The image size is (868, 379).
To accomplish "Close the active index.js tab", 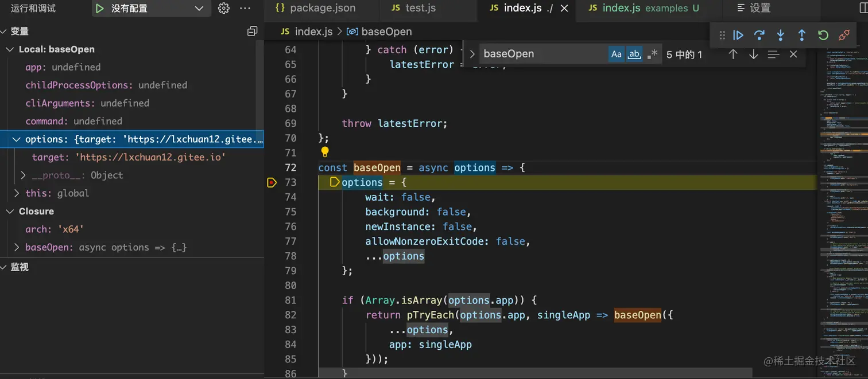I will [x=564, y=8].
